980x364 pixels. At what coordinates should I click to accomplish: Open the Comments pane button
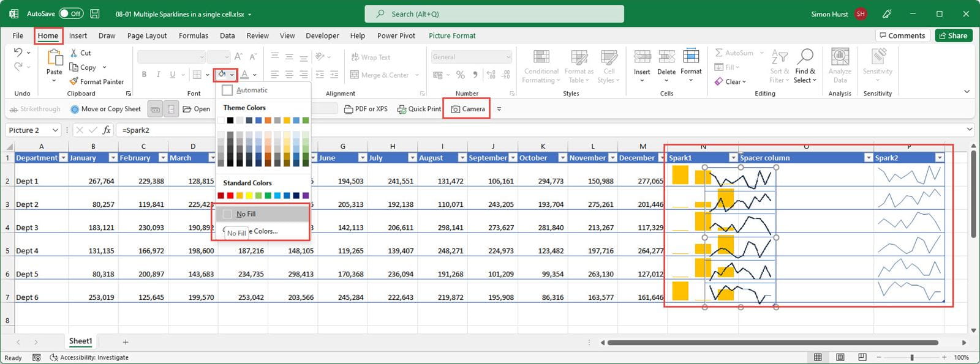(x=902, y=35)
